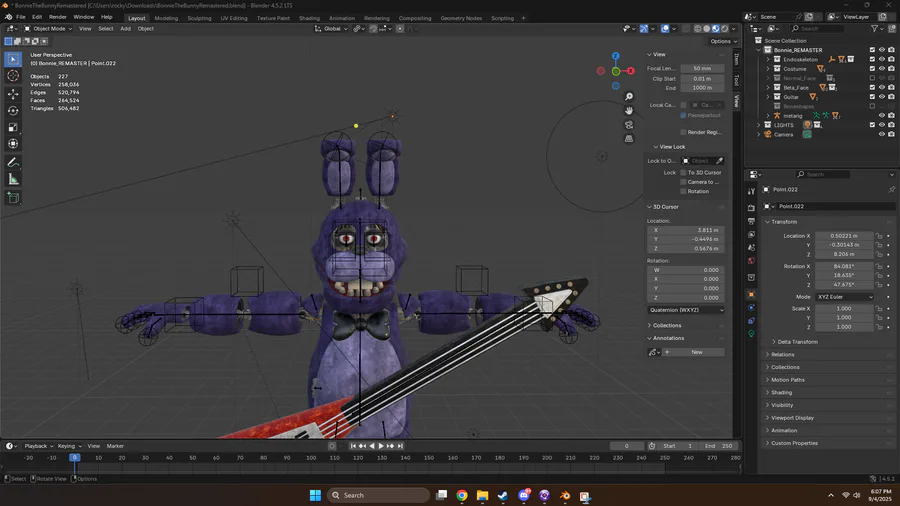Open the Physics properties tab icon
This screenshot has width=900, height=506.
(751, 308)
